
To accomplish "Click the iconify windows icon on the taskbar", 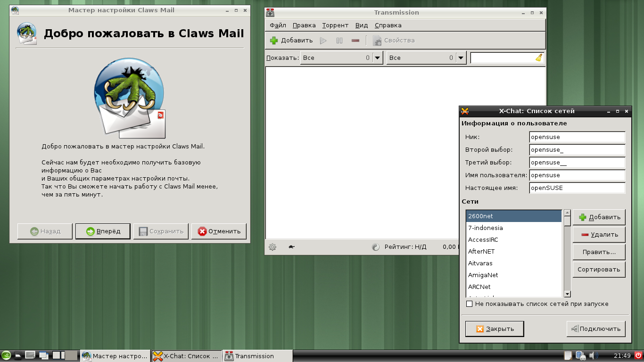I will 43,356.
